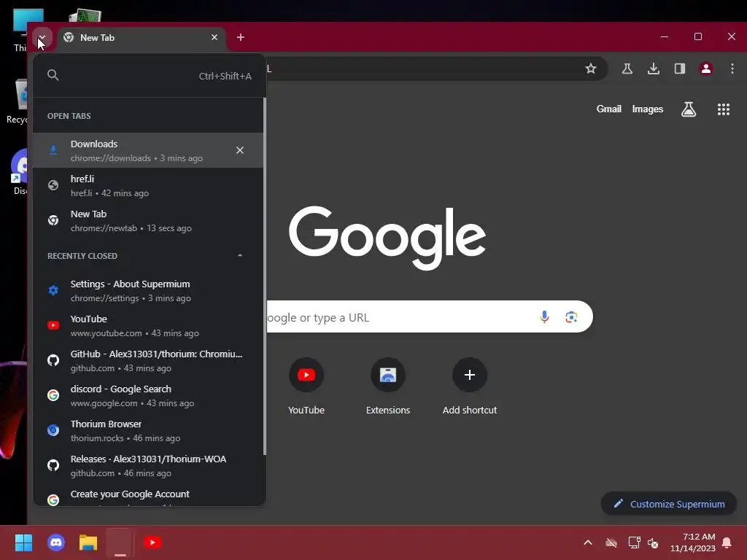Reopen discord - Google Search tab
This screenshot has width=747, height=560.
pyautogui.click(x=148, y=396)
